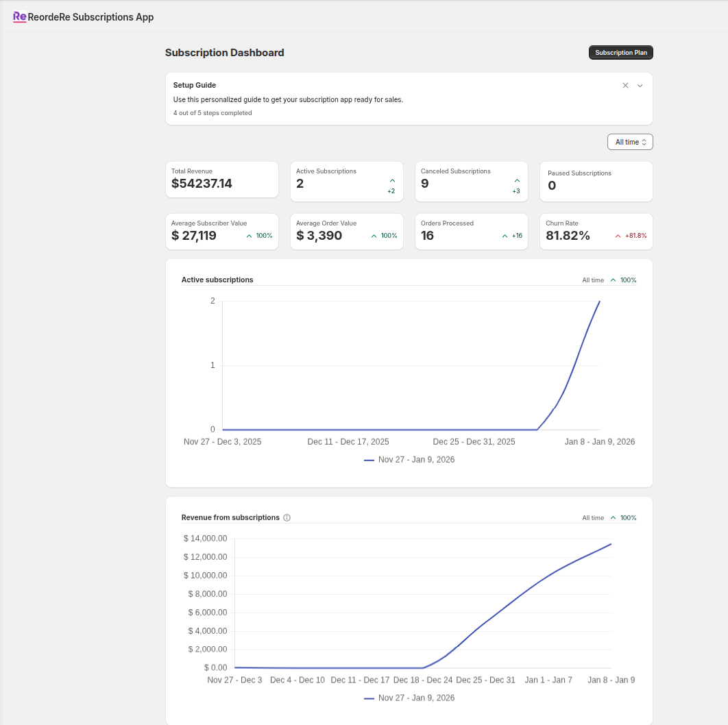
Task: Click the Average Subscriber Value trend arrow
Action: coord(250,236)
